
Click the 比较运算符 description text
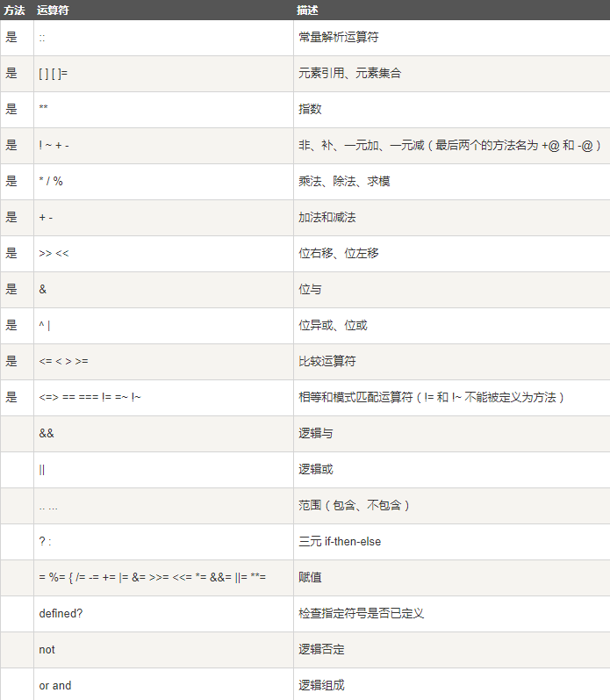(327, 361)
